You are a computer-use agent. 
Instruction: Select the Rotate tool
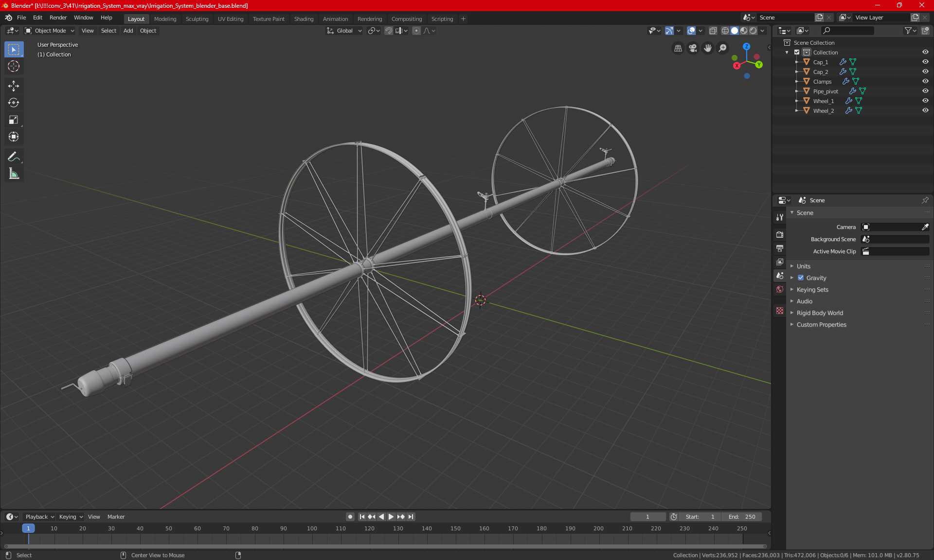point(14,103)
